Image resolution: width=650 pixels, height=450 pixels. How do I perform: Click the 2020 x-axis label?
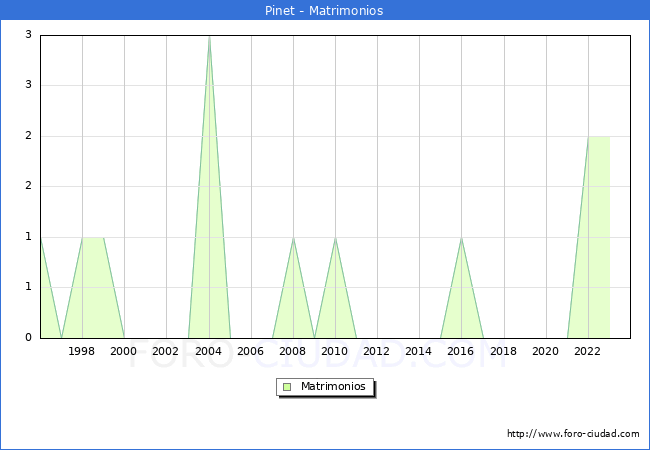pos(545,351)
